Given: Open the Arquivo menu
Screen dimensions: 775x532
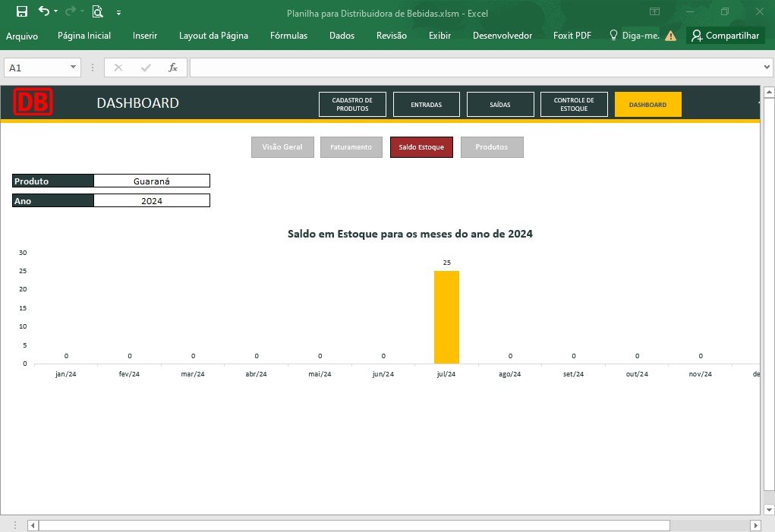Looking at the screenshot, I should pyautogui.click(x=22, y=36).
